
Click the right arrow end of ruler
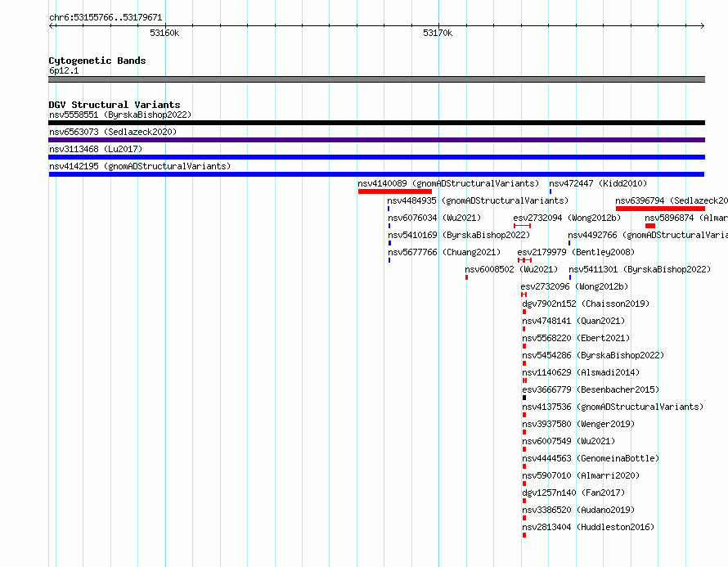[702, 26]
